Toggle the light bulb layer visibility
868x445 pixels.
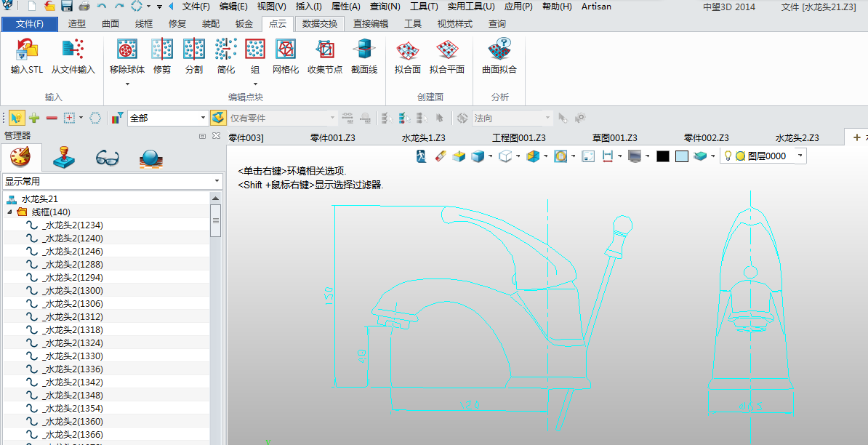pyautogui.click(x=727, y=156)
